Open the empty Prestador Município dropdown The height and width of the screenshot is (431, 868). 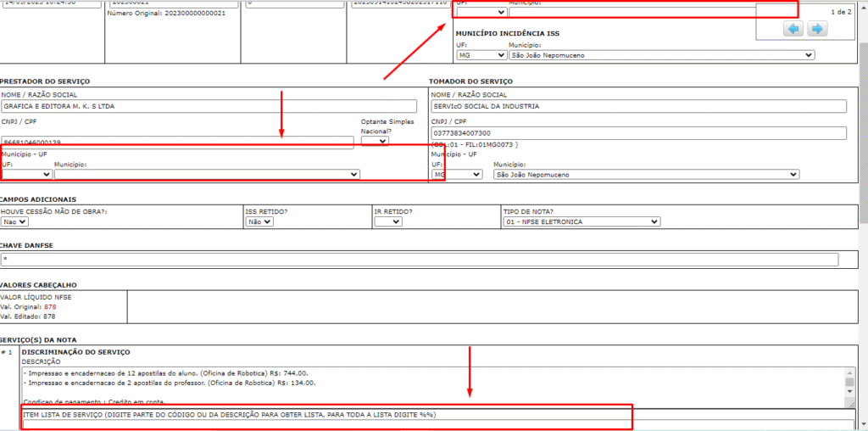coord(207,174)
